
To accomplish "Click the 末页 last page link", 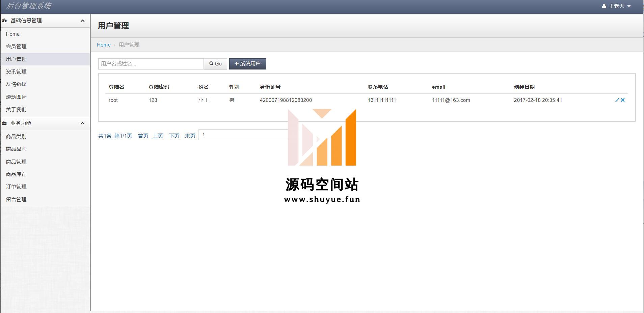I will coord(190,136).
